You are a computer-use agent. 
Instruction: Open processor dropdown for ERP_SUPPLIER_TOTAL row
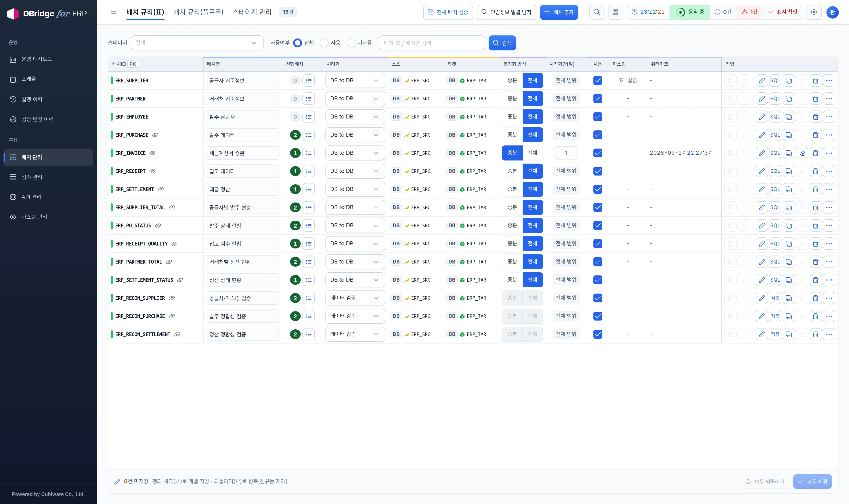click(355, 208)
